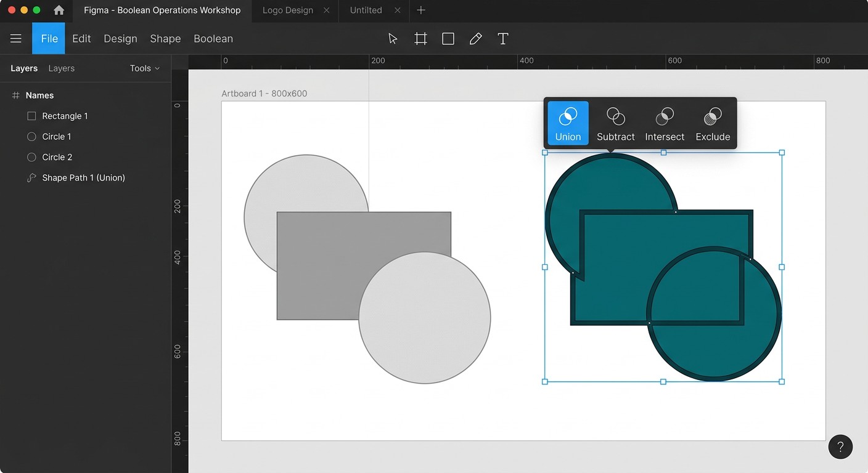868x473 pixels.
Task: Apply the Exclude boolean operation
Action: pyautogui.click(x=713, y=123)
